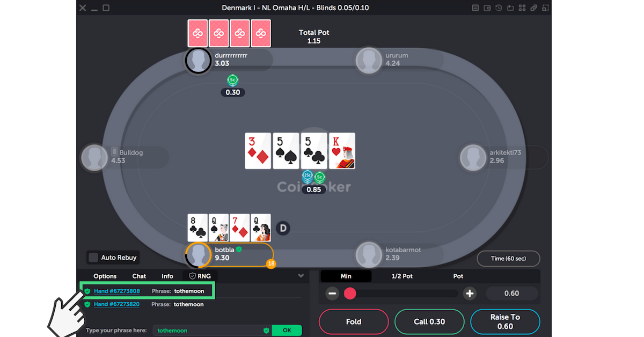The image size is (644, 337).
Task: Decrease bet with the minus button
Action: pos(332,294)
